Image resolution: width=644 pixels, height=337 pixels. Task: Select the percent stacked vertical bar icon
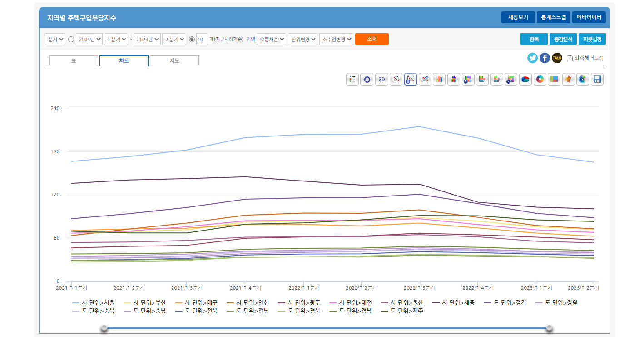tap(468, 79)
